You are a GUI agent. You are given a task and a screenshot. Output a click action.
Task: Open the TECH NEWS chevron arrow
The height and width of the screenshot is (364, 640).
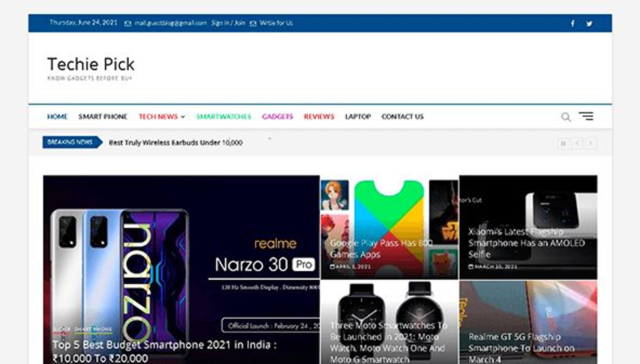[183, 117]
